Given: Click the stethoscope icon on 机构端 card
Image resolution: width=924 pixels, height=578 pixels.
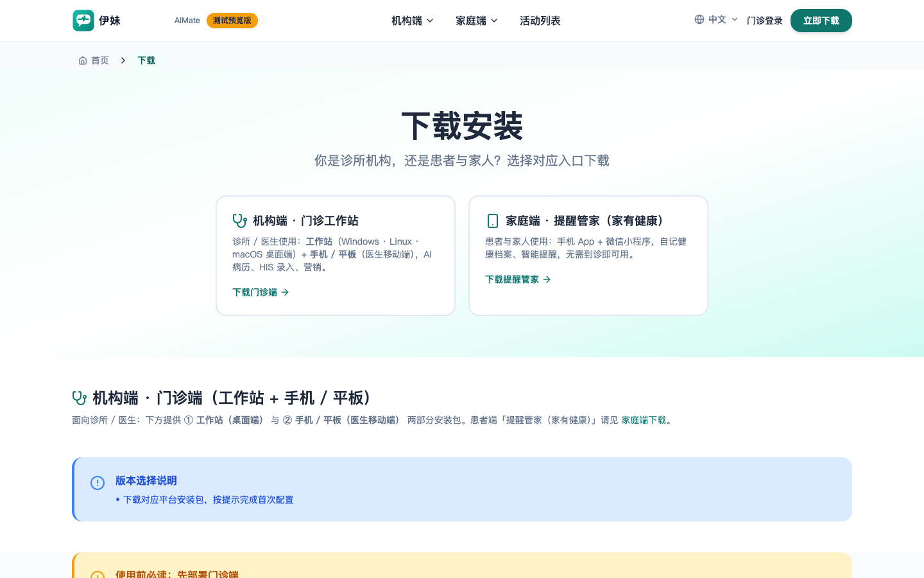Looking at the screenshot, I should click(240, 221).
